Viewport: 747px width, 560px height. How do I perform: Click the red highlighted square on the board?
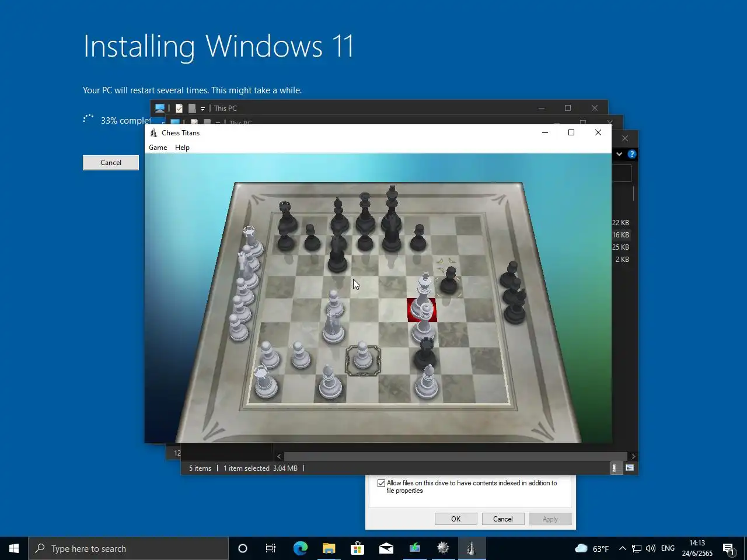(x=422, y=310)
